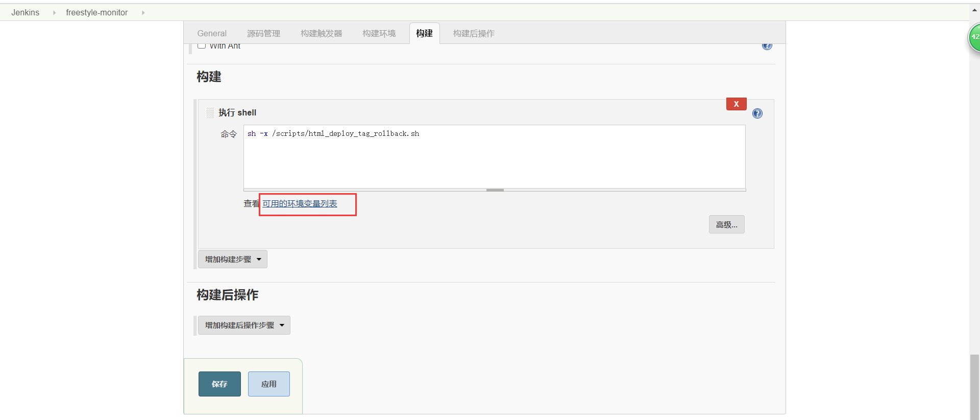Open the 高级... advanced options
This screenshot has height=420, width=980.
point(726,224)
